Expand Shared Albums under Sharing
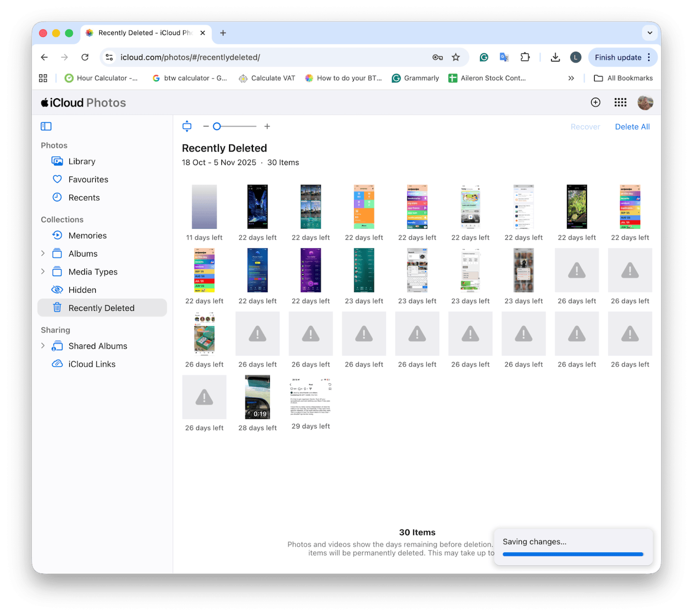Image resolution: width=693 pixels, height=616 pixels. 43,345
